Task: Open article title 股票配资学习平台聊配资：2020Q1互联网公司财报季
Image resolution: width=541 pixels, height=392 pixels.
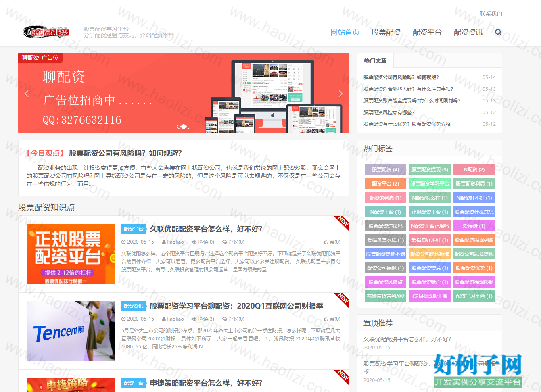Action: pos(237,306)
